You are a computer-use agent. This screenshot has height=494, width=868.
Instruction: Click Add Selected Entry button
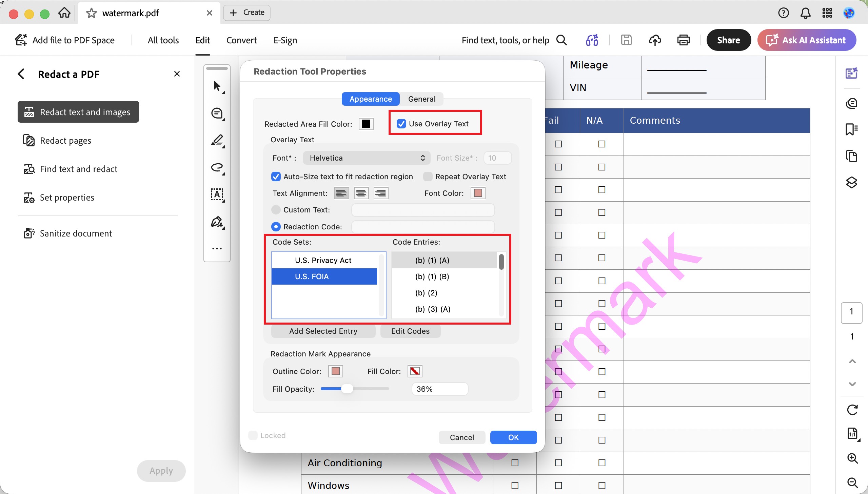323,331
